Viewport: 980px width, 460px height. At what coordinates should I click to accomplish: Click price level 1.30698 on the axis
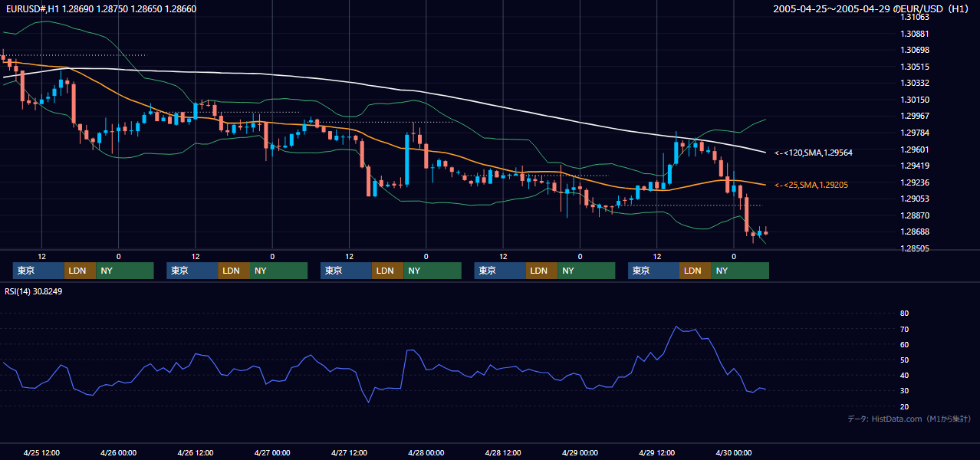pos(914,50)
